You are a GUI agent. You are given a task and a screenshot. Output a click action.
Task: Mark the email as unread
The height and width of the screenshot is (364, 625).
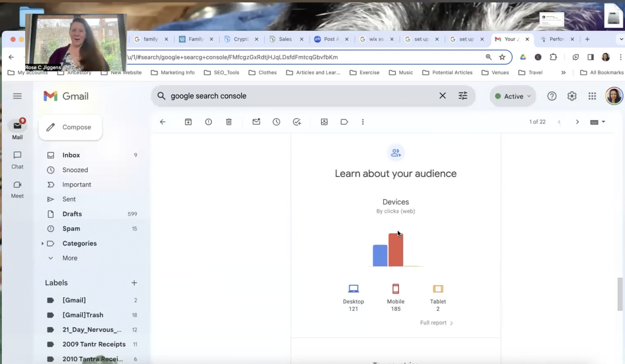(256, 122)
